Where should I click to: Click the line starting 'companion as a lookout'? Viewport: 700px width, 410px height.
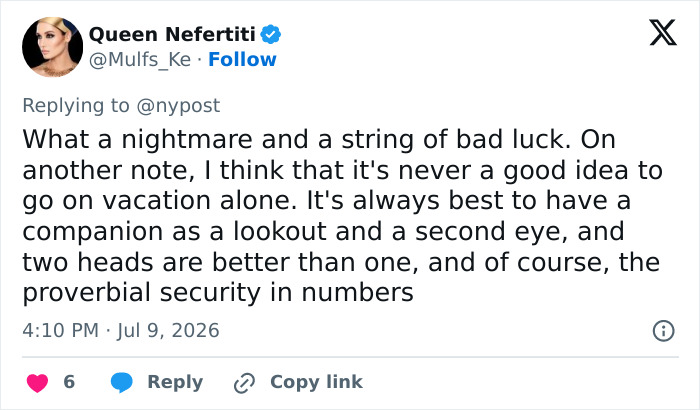tap(323, 231)
